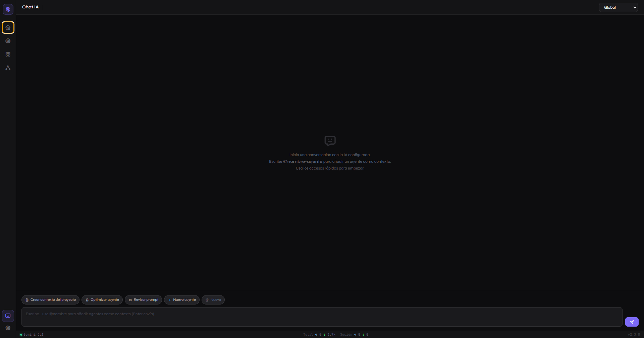The image size is (644, 338).
Task: Click the Total token counter
Action: tap(319, 335)
